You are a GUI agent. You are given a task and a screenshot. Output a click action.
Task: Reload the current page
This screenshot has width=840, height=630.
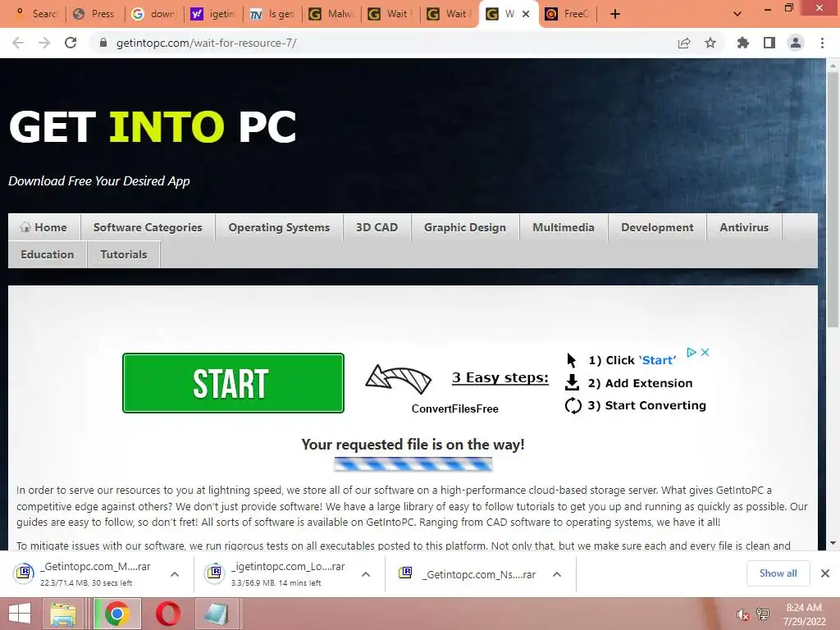tap(71, 43)
